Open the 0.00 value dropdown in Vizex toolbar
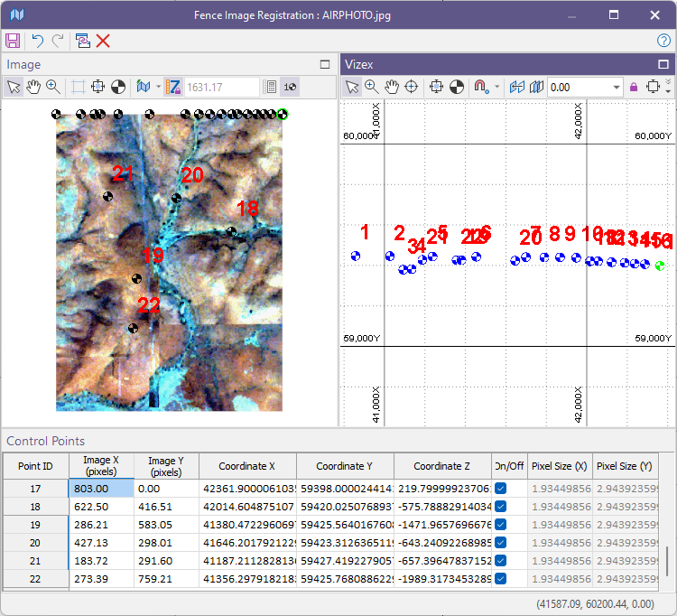This screenshot has height=616, width=677. click(x=617, y=88)
